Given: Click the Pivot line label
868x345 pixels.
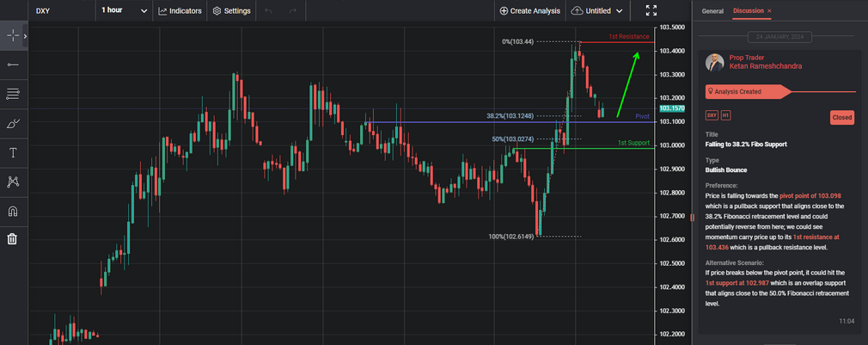Looking at the screenshot, I should tap(642, 117).
